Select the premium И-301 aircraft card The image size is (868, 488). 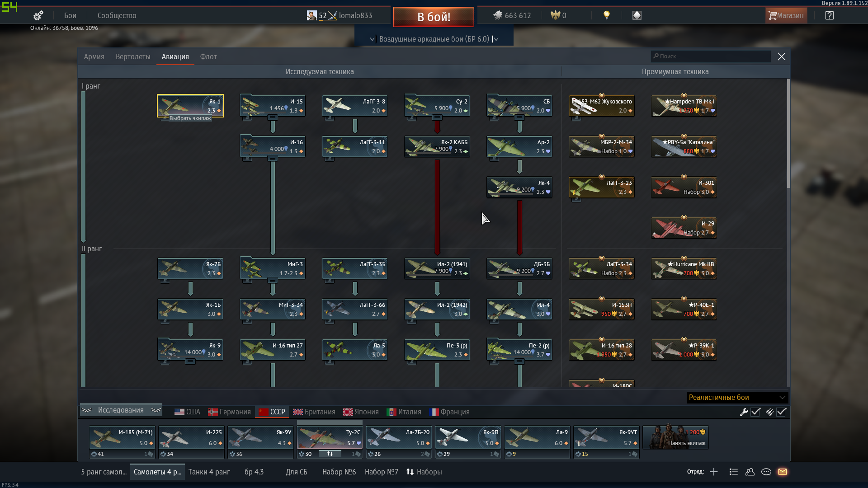click(684, 187)
